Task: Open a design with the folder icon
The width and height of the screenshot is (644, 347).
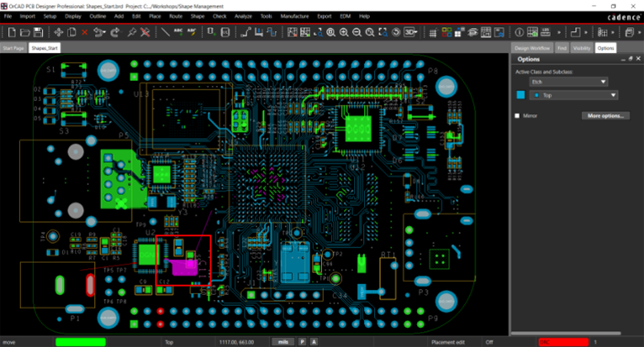Action: [x=25, y=32]
